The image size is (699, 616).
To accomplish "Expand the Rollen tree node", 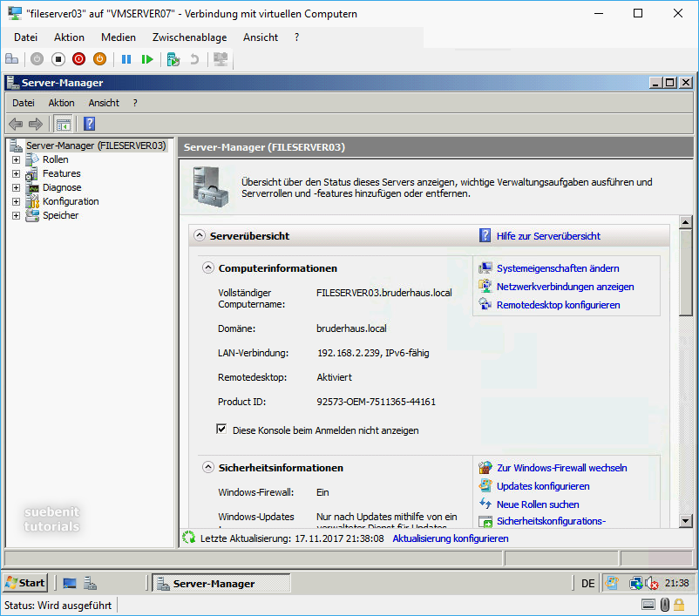I will (16, 159).
